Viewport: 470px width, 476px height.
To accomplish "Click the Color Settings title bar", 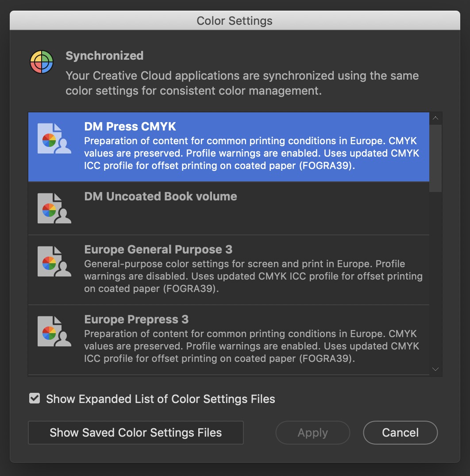I will tap(235, 21).
